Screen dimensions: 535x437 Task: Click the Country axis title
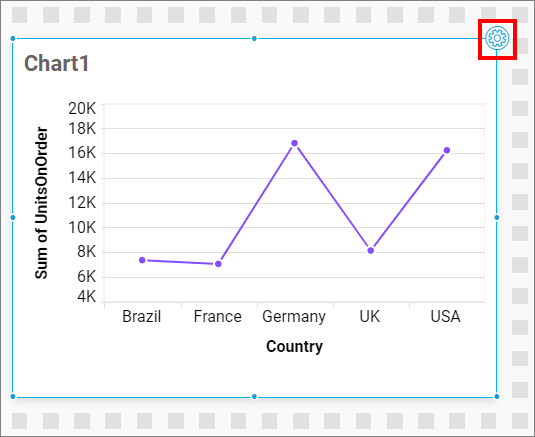pyautogui.click(x=294, y=347)
